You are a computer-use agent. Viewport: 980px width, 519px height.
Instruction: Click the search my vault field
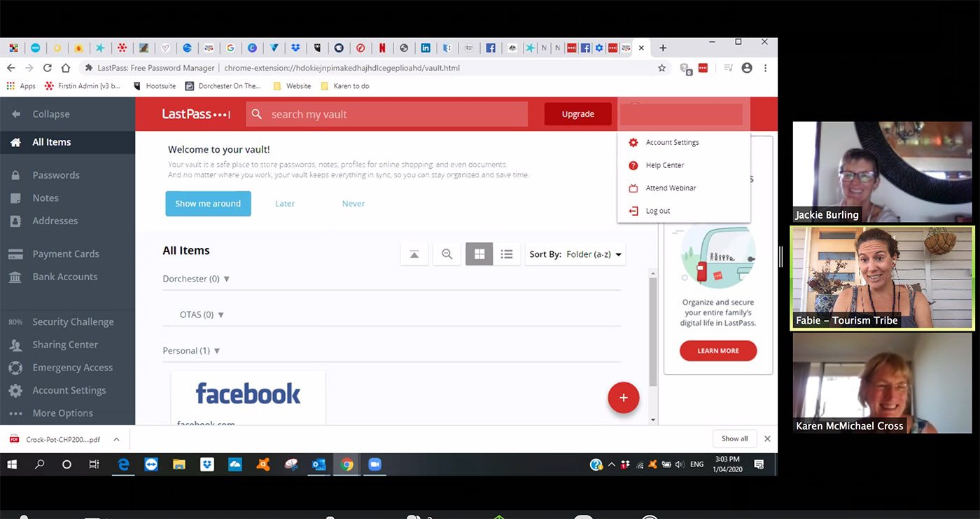pyautogui.click(x=386, y=114)
